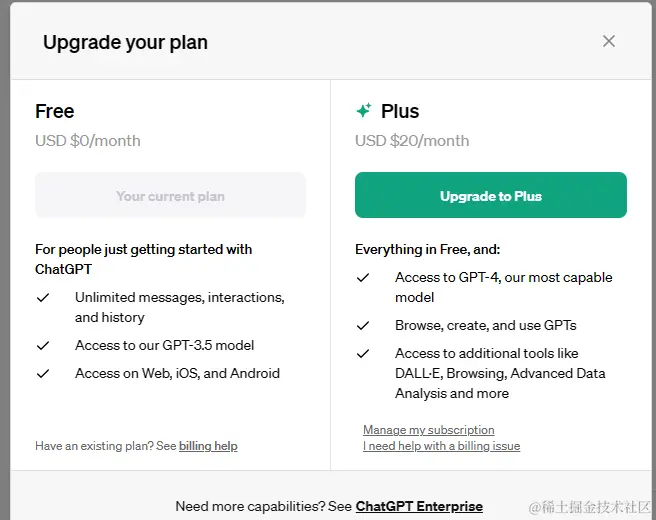Click the green sparkle icon beside Plus
656x520 pixels.
click(364, 110)
